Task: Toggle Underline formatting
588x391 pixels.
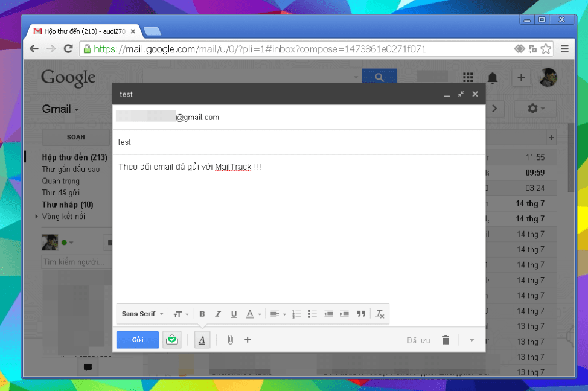Action: point(234,314)
